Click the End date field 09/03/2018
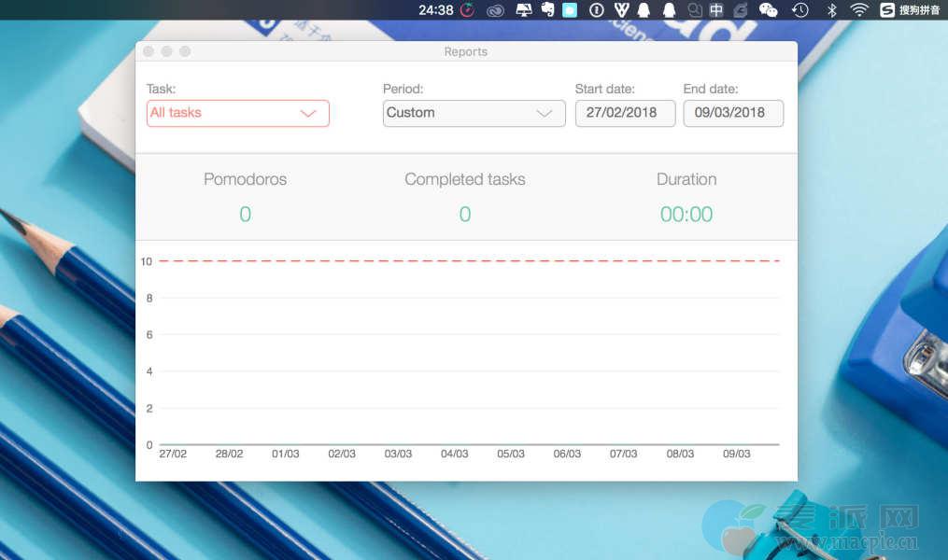 (733, 113)
